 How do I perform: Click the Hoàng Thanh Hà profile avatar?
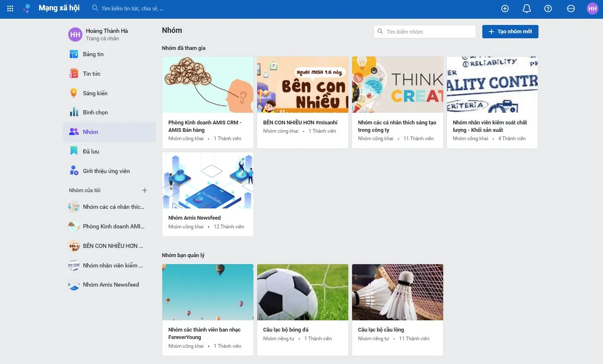coord(75,35)
